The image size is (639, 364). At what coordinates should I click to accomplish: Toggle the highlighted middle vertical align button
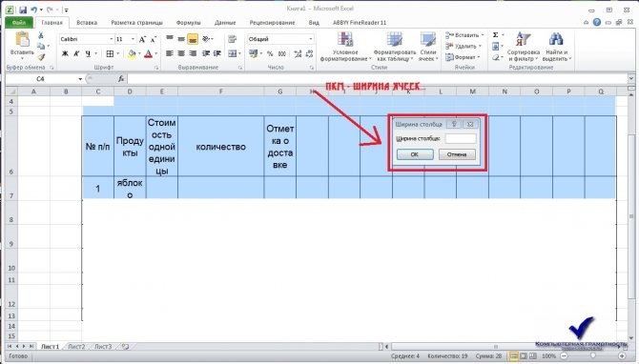click(193, 39)
